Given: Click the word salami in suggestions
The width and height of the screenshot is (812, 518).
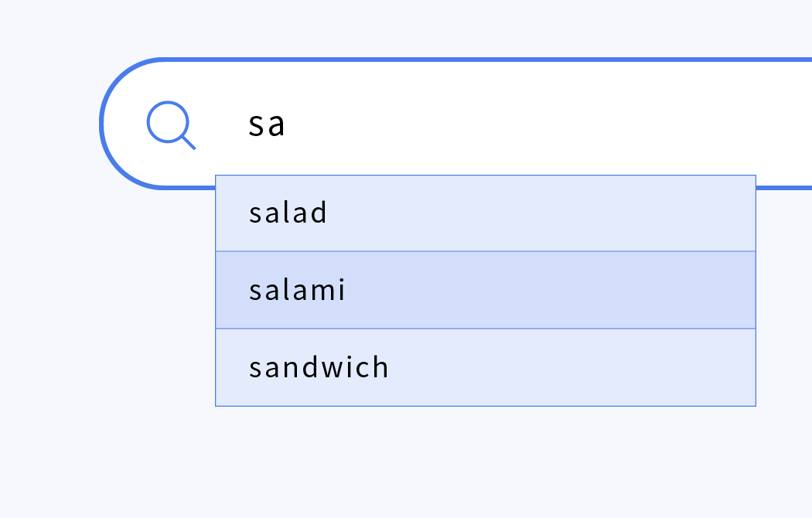Looking at the screenshot, I should click(x=297, y=290).
